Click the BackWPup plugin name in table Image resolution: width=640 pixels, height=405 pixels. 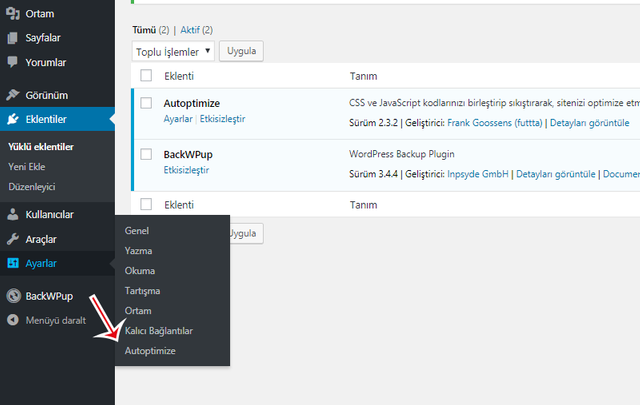(x=188, y=154)
